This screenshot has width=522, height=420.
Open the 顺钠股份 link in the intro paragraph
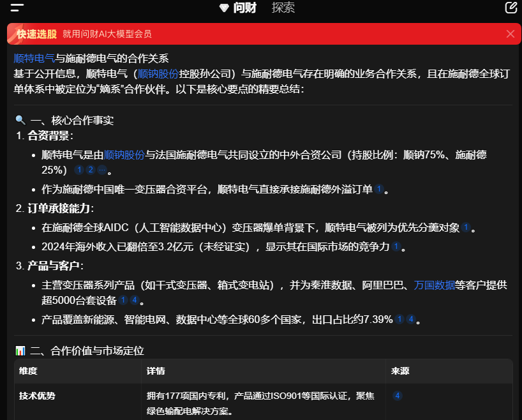point(158,73)
